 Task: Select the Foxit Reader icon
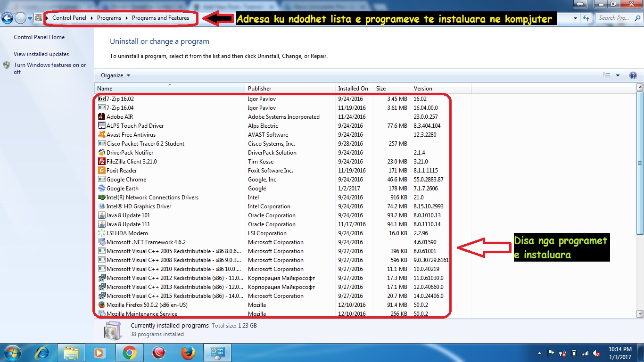click(x=102, y=171)
